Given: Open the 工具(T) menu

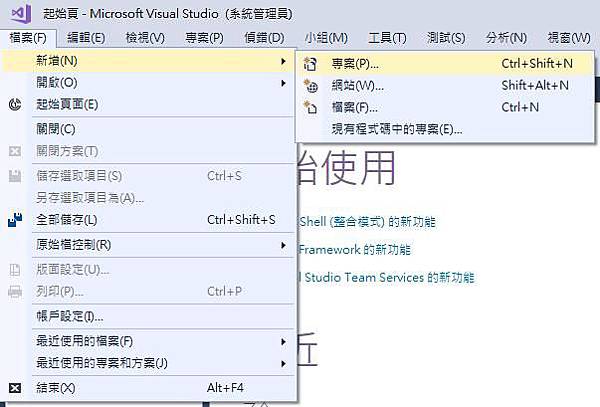Looking at the screenshot, I should [387, 38].
